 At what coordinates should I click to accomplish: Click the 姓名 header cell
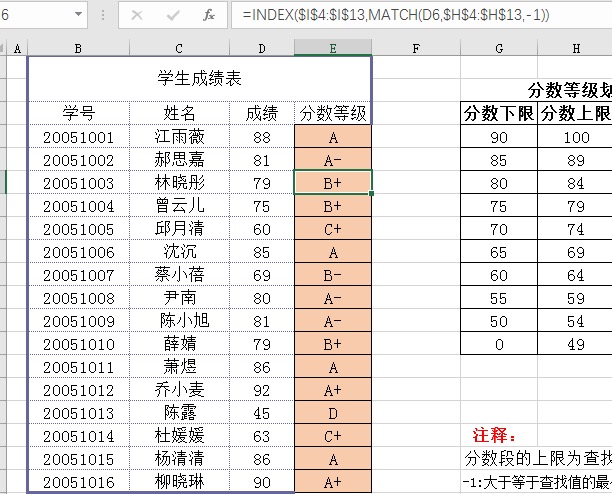(x=180, y=114)
